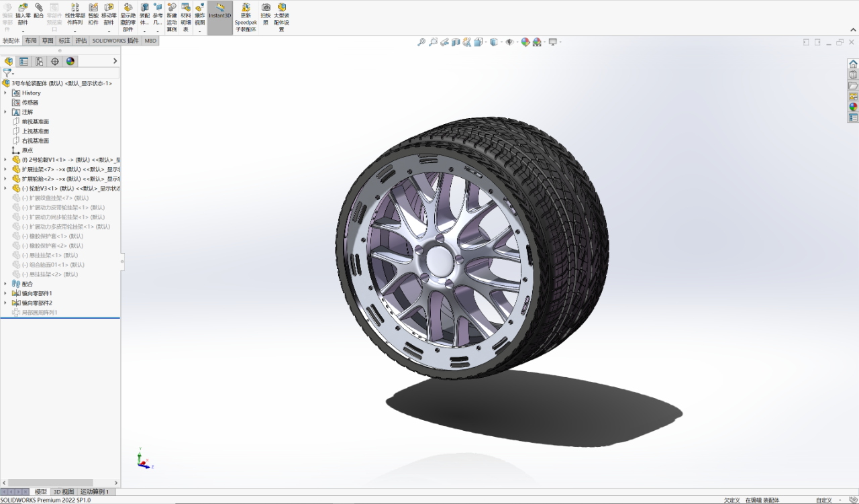The height and width of the screenshot is (504, 859).
Task: Open Appearances color ball in task pane
Action: [x=853, y=107]
